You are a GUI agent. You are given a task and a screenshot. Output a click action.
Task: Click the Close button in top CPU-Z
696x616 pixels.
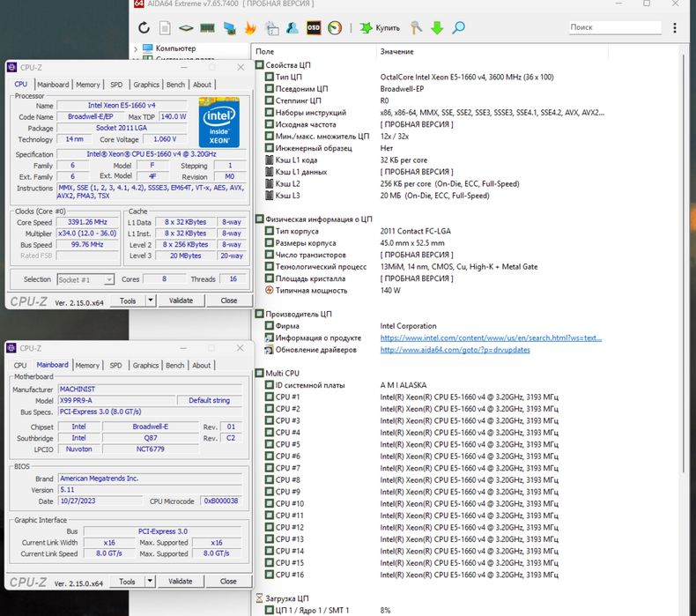coord(229,301)
